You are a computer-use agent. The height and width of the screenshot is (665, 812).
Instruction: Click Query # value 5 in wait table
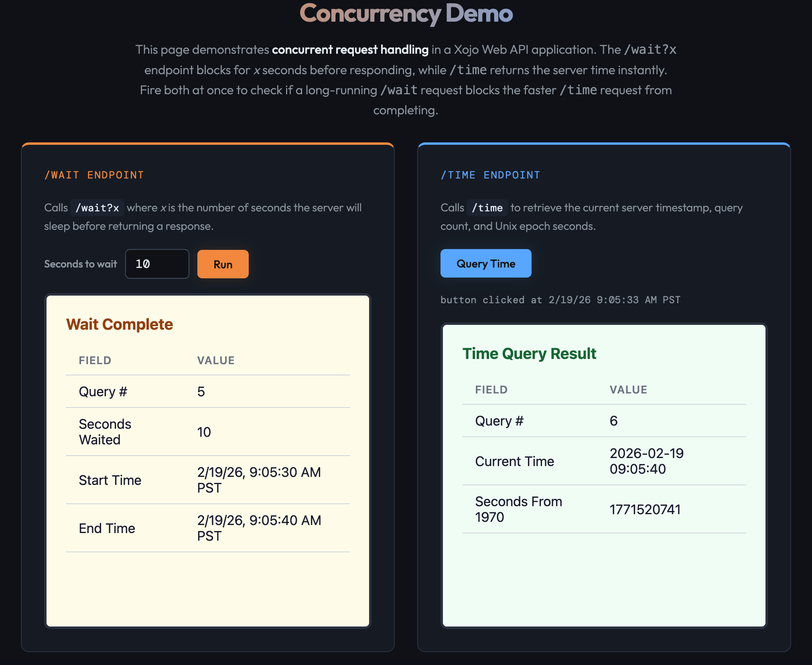pos(201,391)
